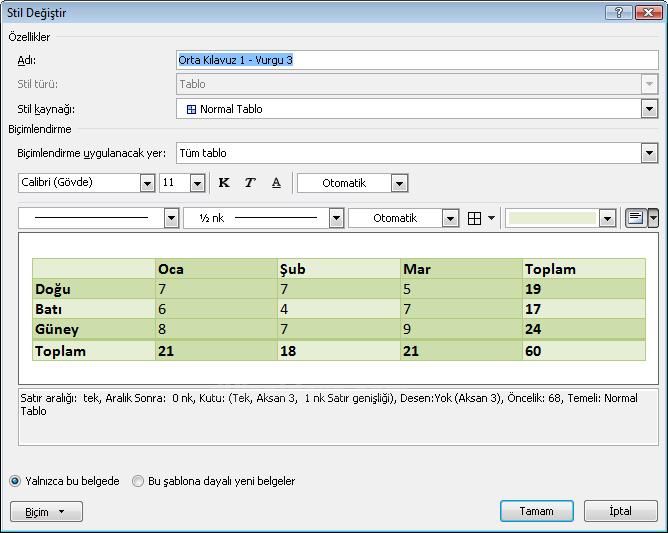Click the value 24 in preview table
This screenshot has height=533, width=668.
pos(533,329)
